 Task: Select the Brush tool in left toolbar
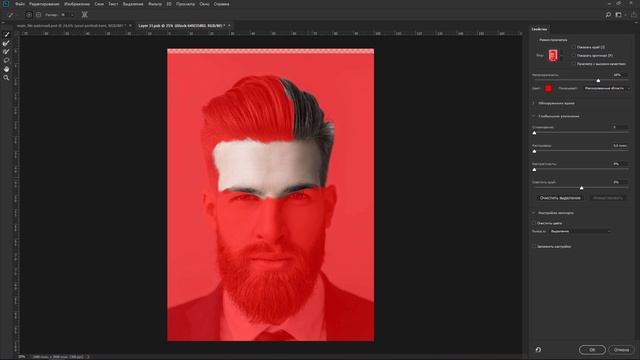tap(7, 52)
